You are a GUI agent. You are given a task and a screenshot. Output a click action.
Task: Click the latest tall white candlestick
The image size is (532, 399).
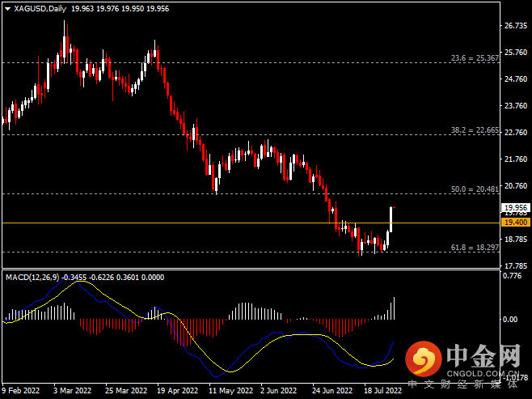click(x=391, y=219)
